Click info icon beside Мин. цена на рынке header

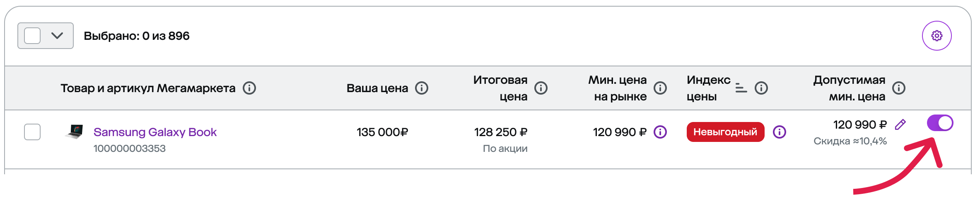pos(660,88)
